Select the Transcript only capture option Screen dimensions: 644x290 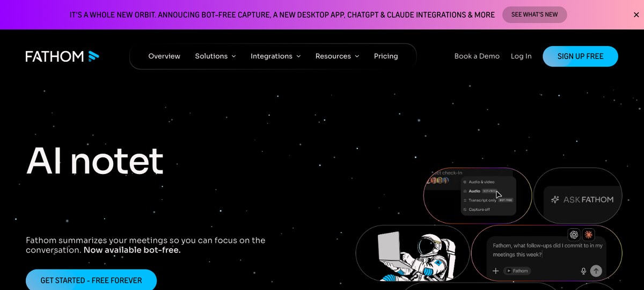(487, 200)
